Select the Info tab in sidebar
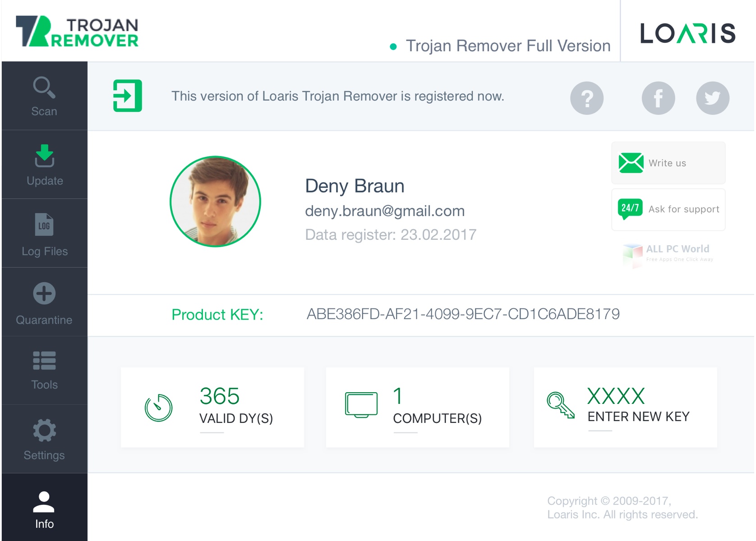 click(x=44, y=509)
